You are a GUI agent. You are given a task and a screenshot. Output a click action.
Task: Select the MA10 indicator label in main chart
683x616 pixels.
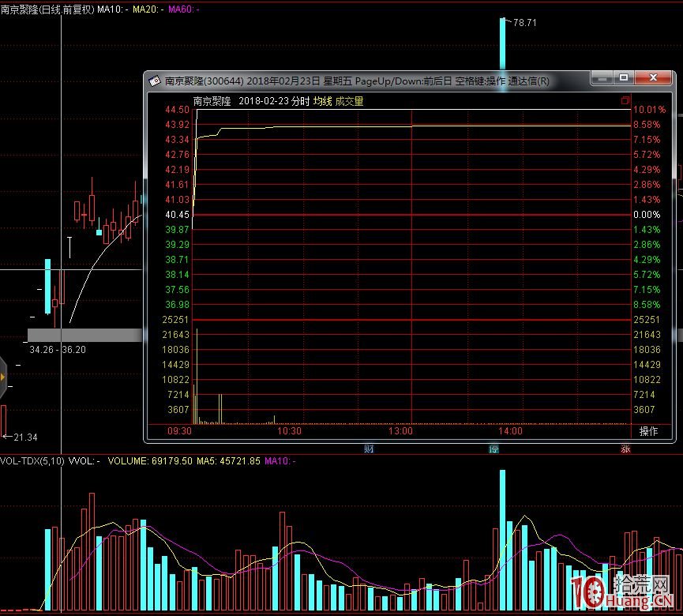tap(112, 9)
